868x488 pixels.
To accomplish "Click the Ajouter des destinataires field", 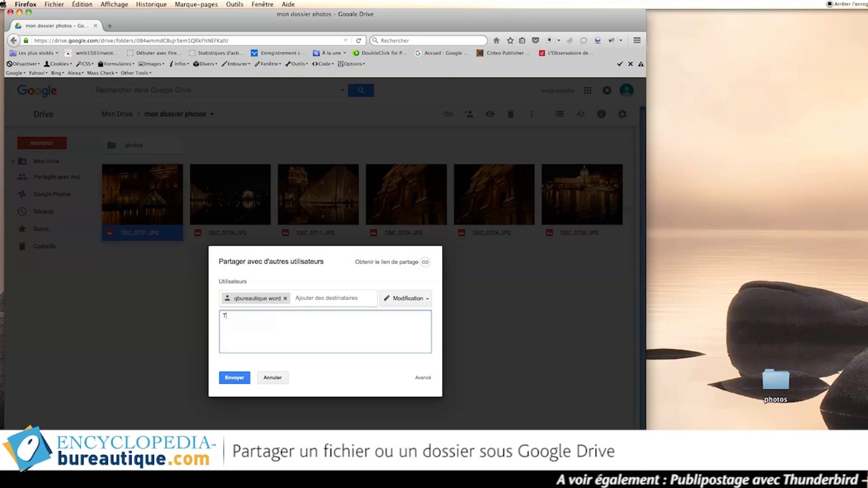I will (332, 298).
